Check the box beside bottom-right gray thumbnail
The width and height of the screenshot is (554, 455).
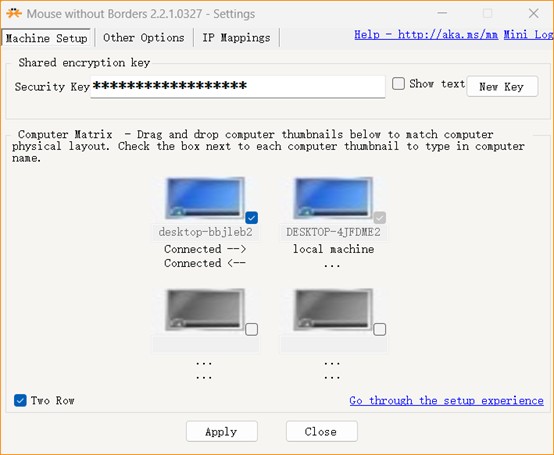point(379,329)
